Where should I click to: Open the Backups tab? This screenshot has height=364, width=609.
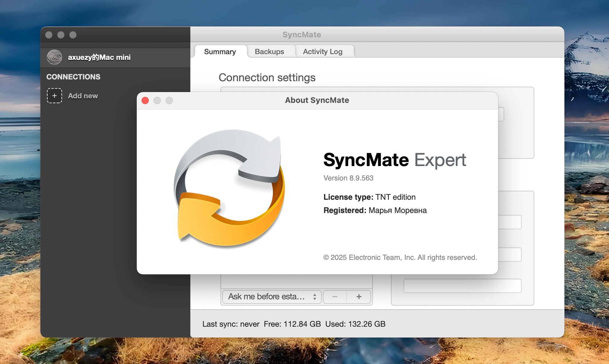269,51
